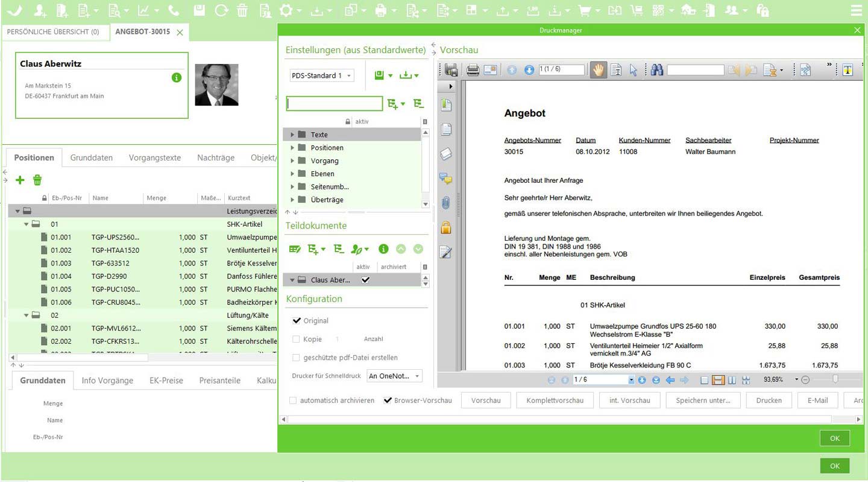Click the green info icon in customer card

177,78
